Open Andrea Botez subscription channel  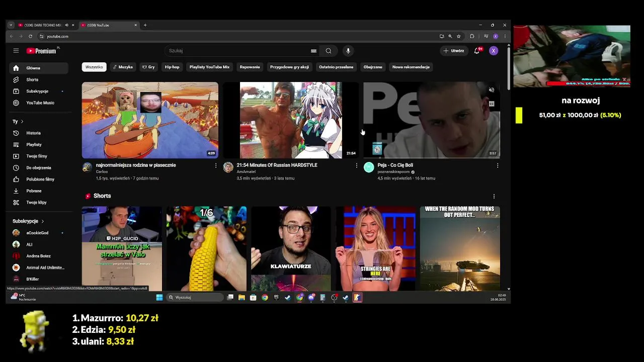(x=39, y=256)
